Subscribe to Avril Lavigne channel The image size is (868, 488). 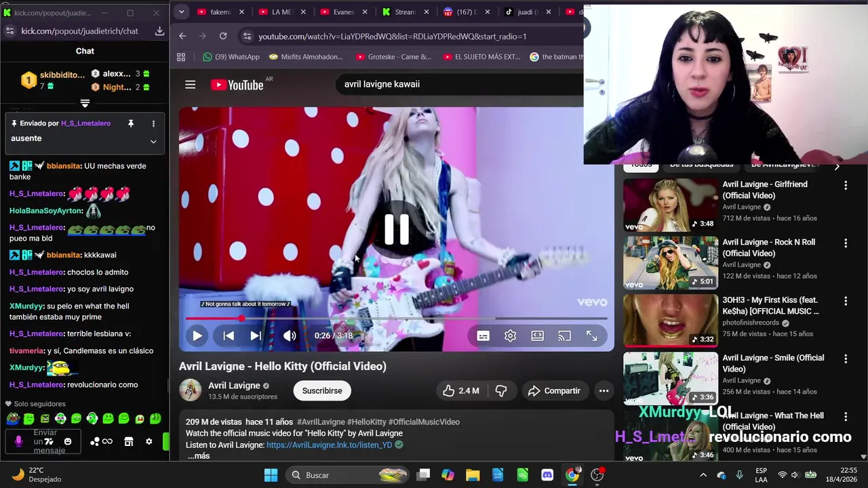[322, 390]
